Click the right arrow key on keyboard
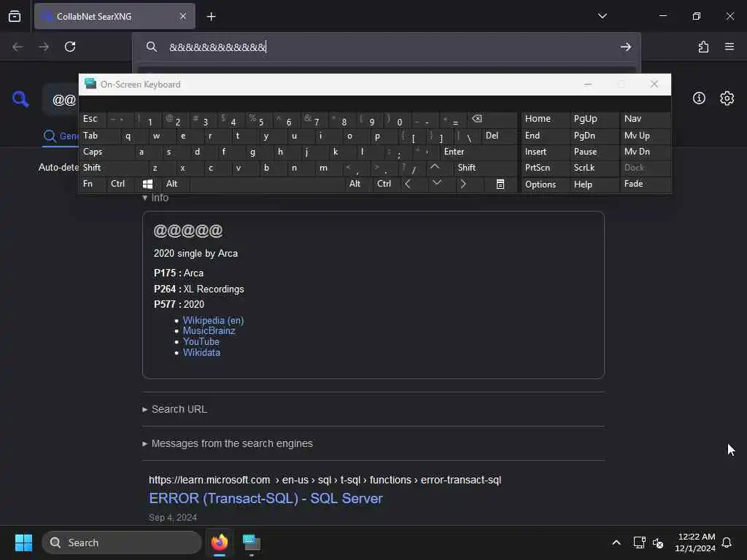 pyautogui.click(x=463, y=184)
